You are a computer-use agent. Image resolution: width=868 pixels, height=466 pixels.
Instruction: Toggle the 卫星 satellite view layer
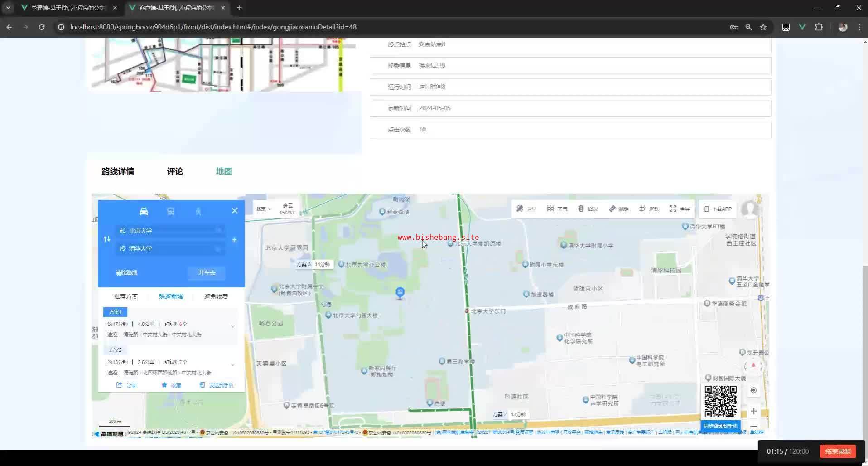526,209
